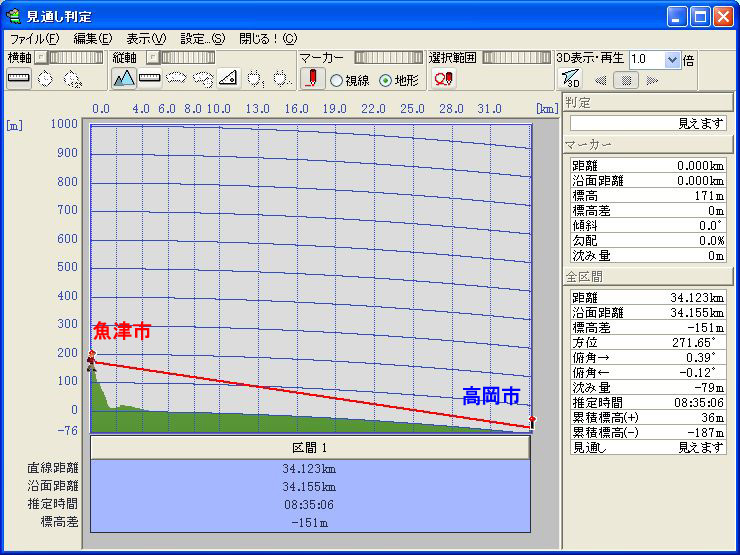This screenshot has width=740, height=555.
Task: Adjust the 選択範囲 slider bar
Action: click(516, 58)
